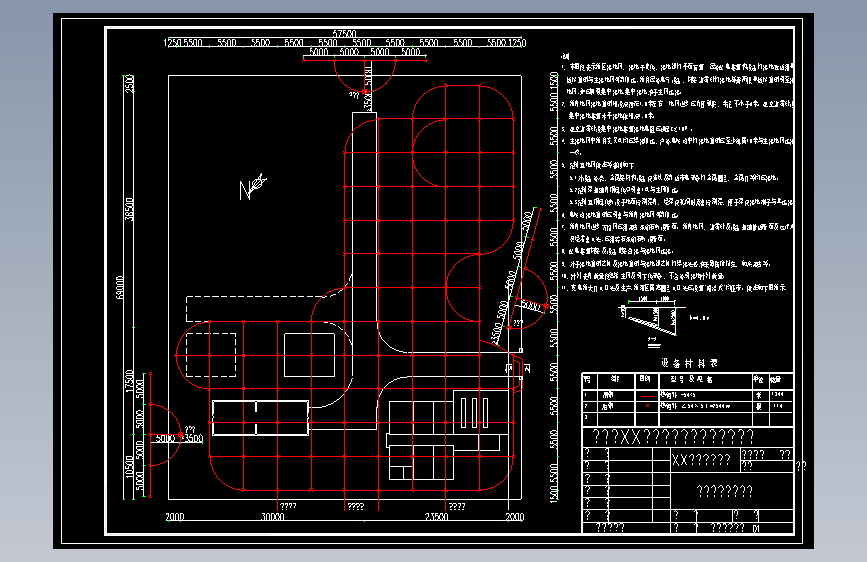Select the 2000 dimension beside 23500
The width and height of the screenshot is (867, 562).
coord(515,517)
